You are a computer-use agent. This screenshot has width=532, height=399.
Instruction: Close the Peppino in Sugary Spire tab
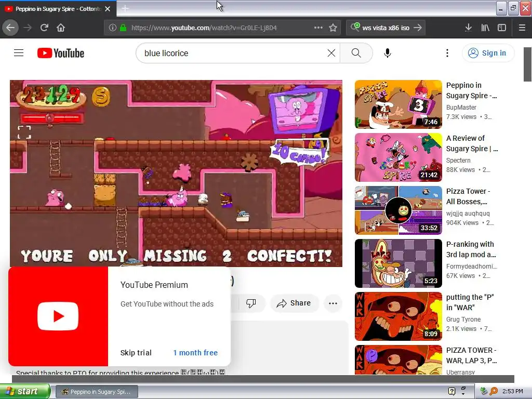(x=108, y=9)
